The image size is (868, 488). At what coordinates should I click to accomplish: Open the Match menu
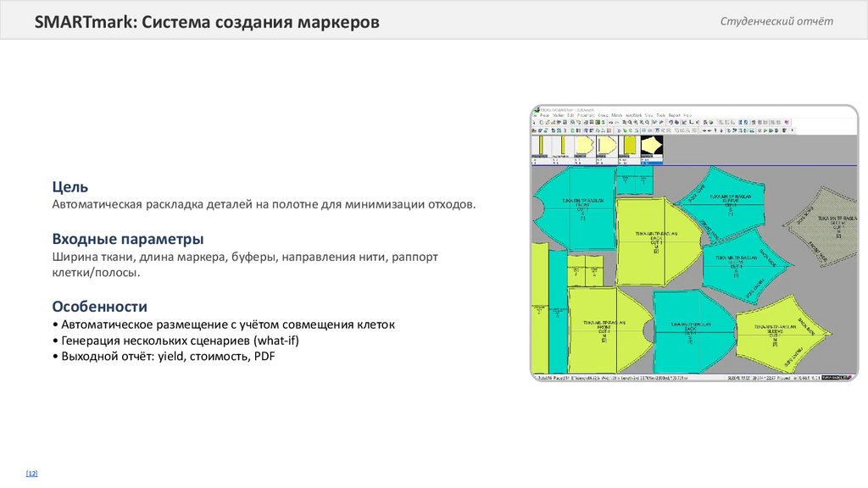(x=617, y=115)
